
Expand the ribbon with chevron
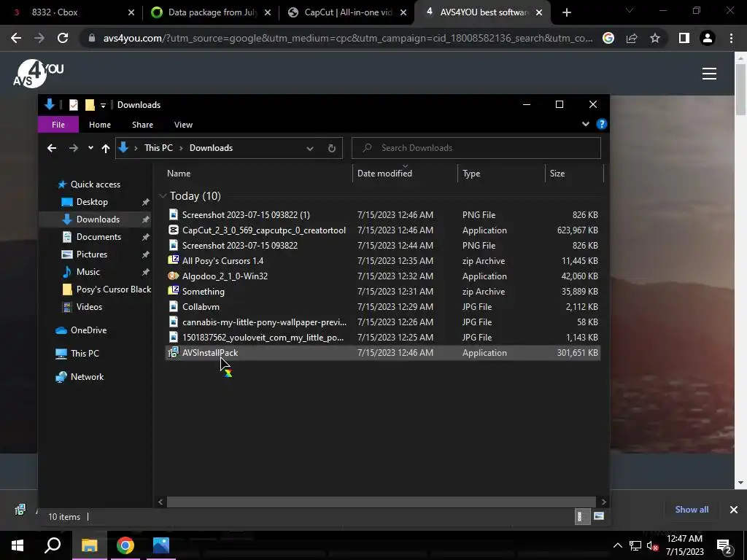click(586, 124)
